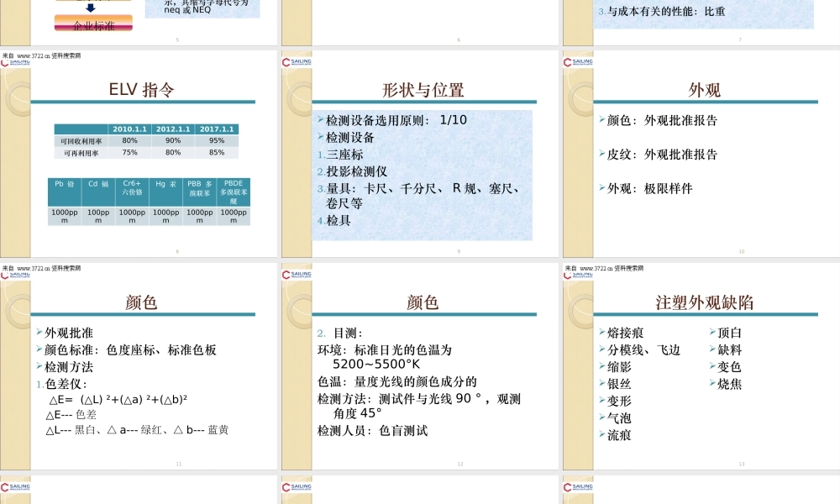Click the 投影检测仪 list item

352,172
